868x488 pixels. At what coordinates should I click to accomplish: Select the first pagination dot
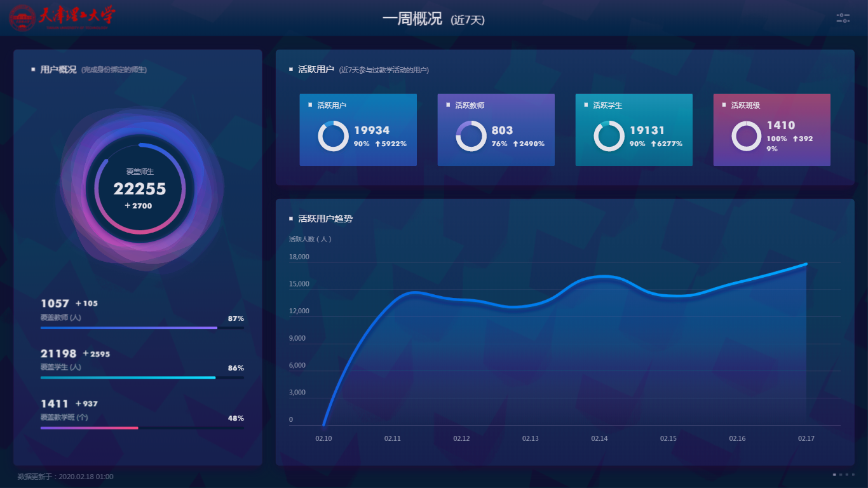(x=834, y=475)
